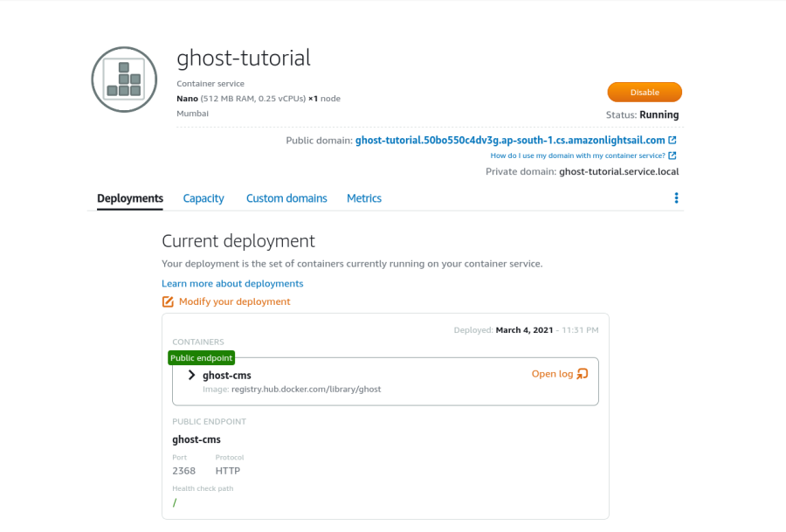Open 'How do I use my domain' help link

[x=577, y=155]
